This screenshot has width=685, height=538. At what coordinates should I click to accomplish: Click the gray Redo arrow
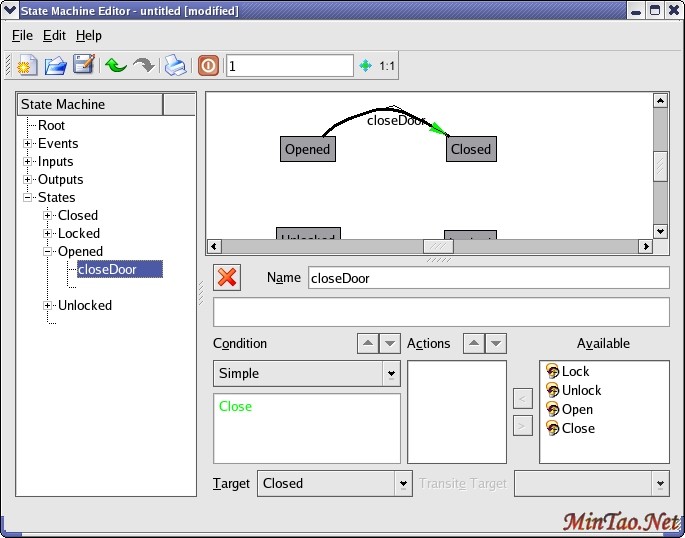tap(144, 66)
